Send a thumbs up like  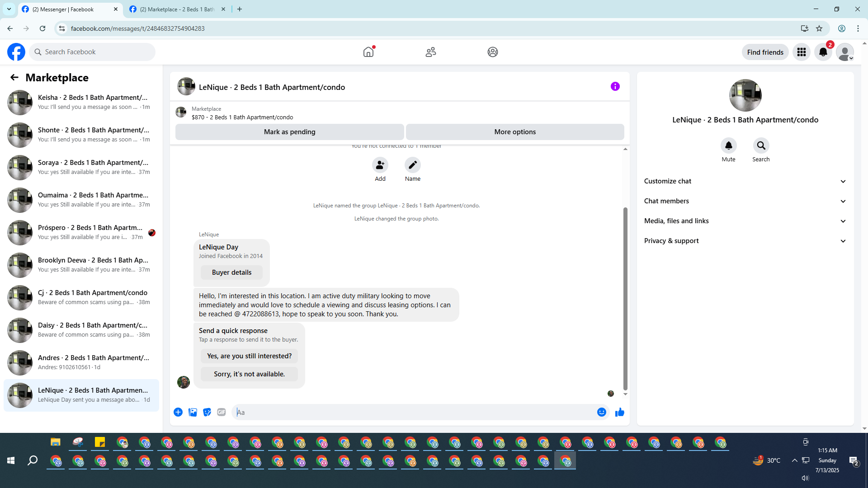click(x=619, y=412)
